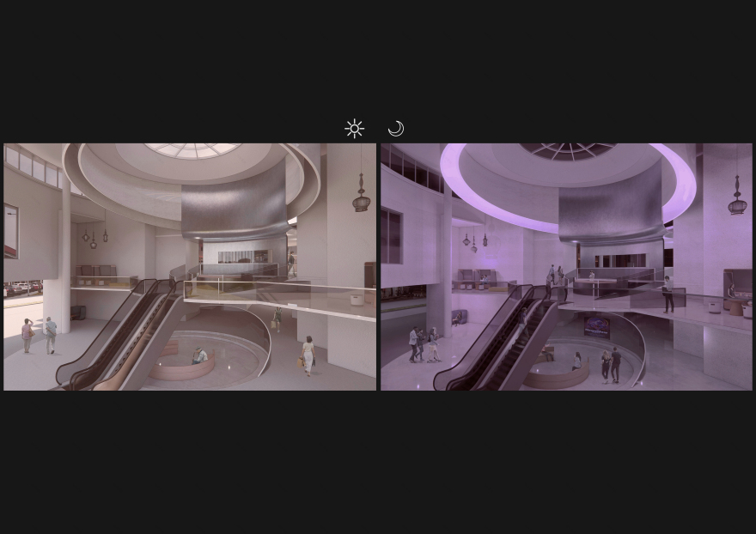Click the escalator in the daytime image

[x=120, y=335]
